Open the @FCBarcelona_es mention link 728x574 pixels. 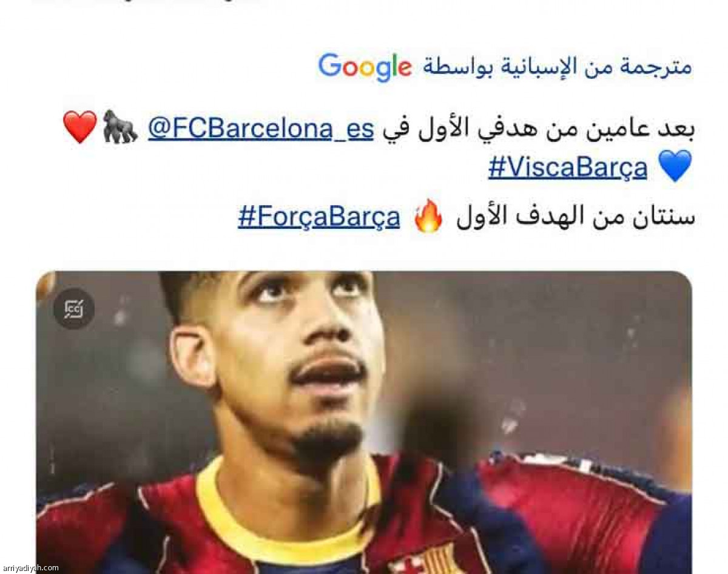(261, 128)
